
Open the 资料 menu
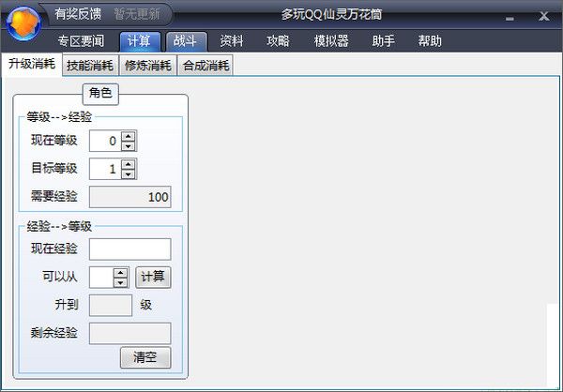click(x=232, y=41)
